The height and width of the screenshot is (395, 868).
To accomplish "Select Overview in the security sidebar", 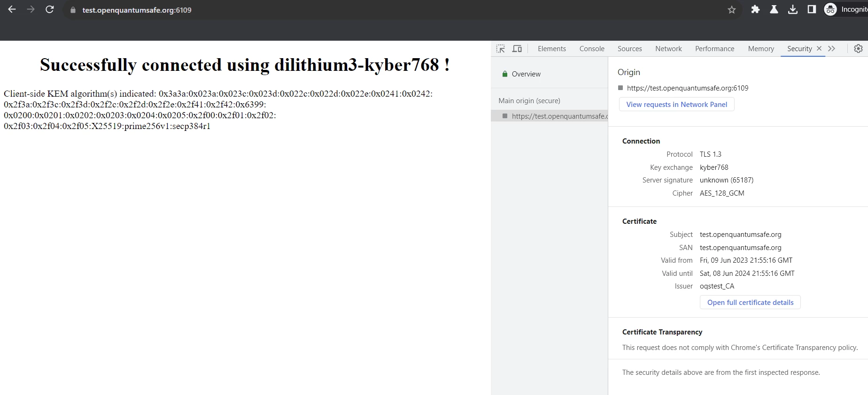I will 526,74.
